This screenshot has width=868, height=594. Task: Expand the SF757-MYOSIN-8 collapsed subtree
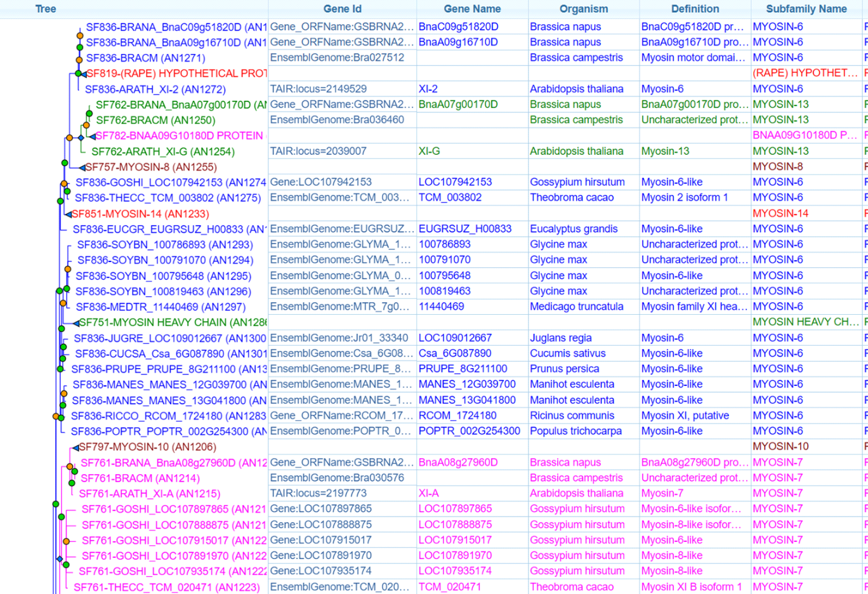point(82,168)
